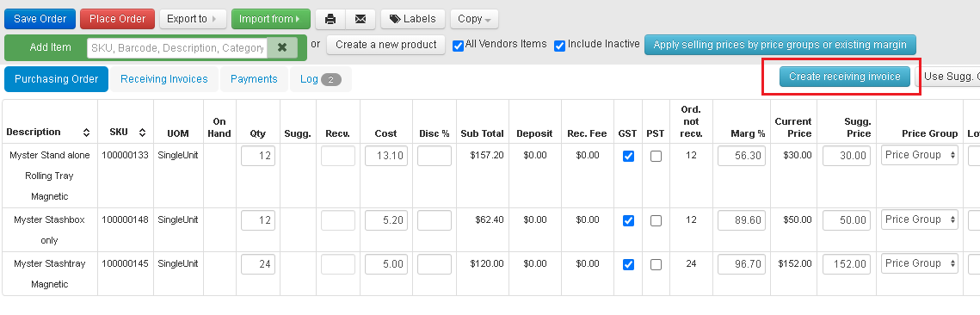This screenshot has width=980, height=315.
Task: Open Price Group select for SKU 100000145
Action: coord(920,263)
